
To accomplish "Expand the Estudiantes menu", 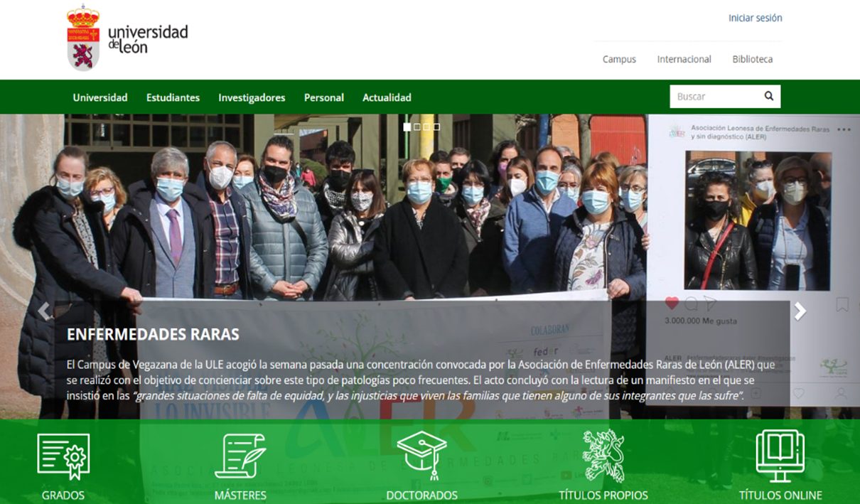I will (173, 97).
